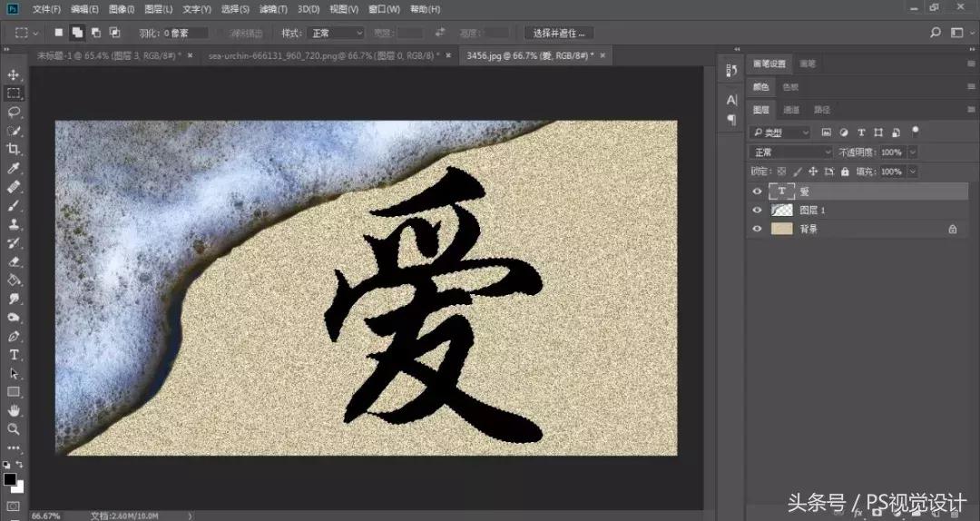Toggle layer filtering on/off switch
This screenshot has width=980, height=521.
(915, 131)
